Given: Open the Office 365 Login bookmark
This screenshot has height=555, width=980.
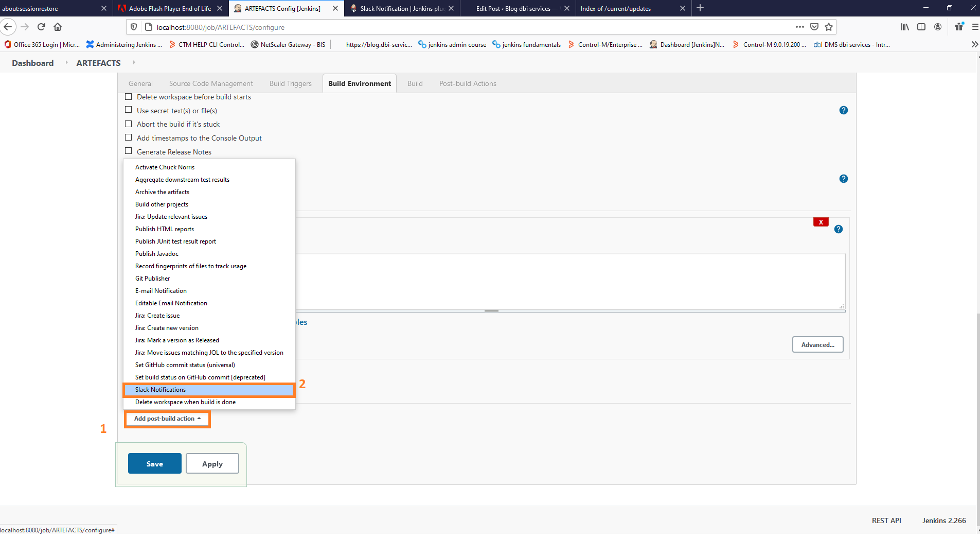Looking at the screenshot, I should [42, 45].
